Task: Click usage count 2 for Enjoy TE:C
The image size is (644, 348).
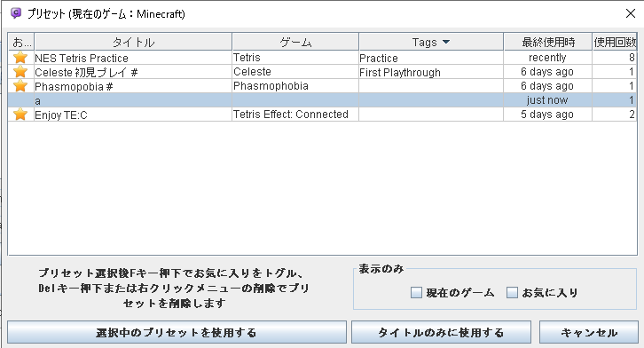Action: (x=615, y=115)
